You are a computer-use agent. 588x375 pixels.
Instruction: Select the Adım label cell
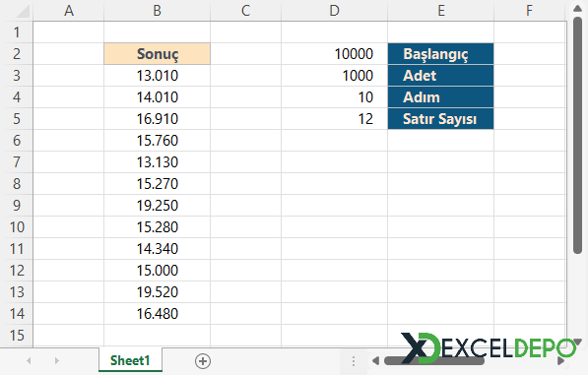tap(441, 97)
